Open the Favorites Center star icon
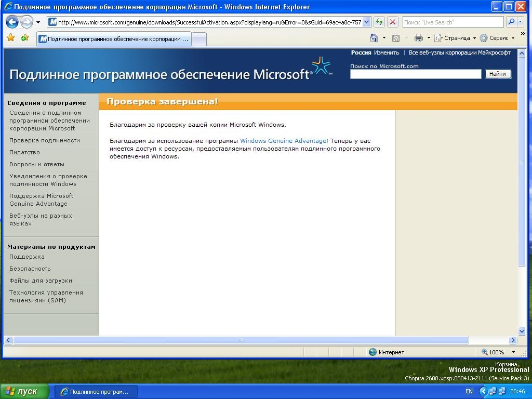532x399 pixels. tap(10, 38)
